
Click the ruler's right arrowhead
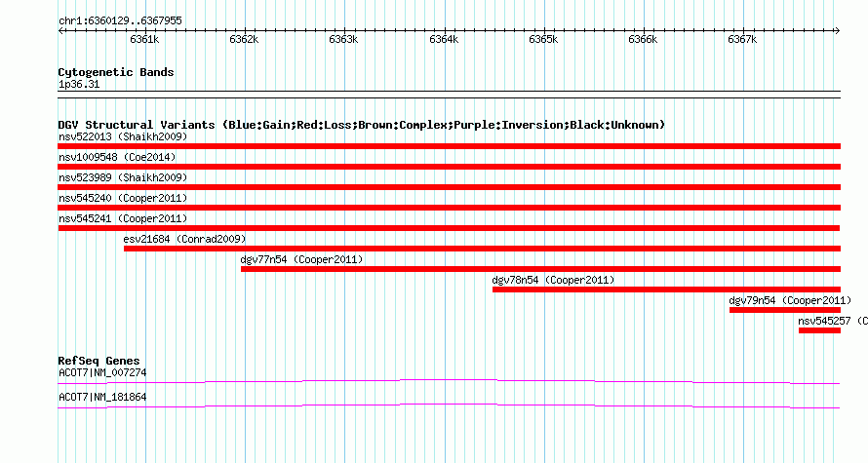(838, 30)
